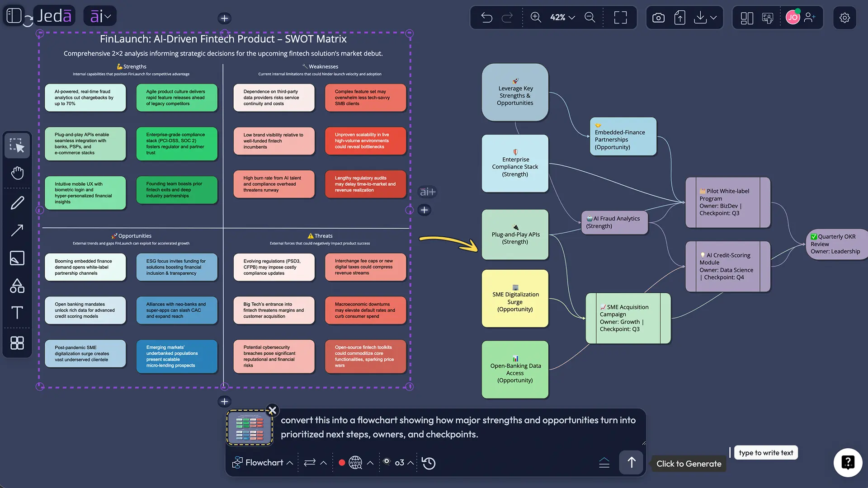Click the invite user icon
Viewport: 868px width, 488px height.
coord(810,18)
